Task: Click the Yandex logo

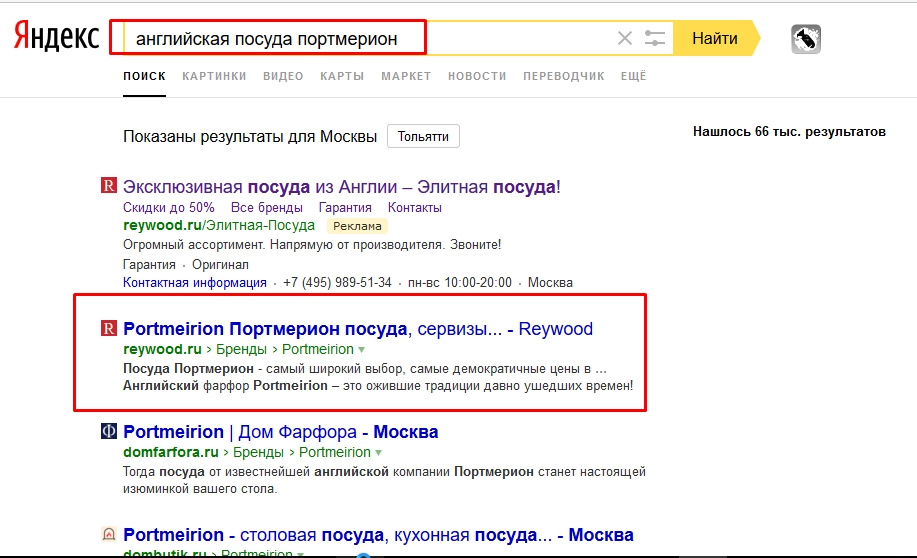Action: click(x=56, y=39)
